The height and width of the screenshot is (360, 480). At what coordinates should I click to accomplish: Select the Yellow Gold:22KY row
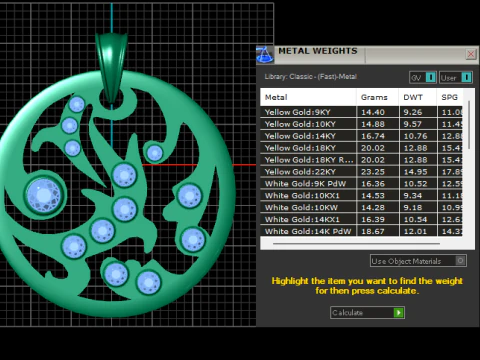[361, 172]
